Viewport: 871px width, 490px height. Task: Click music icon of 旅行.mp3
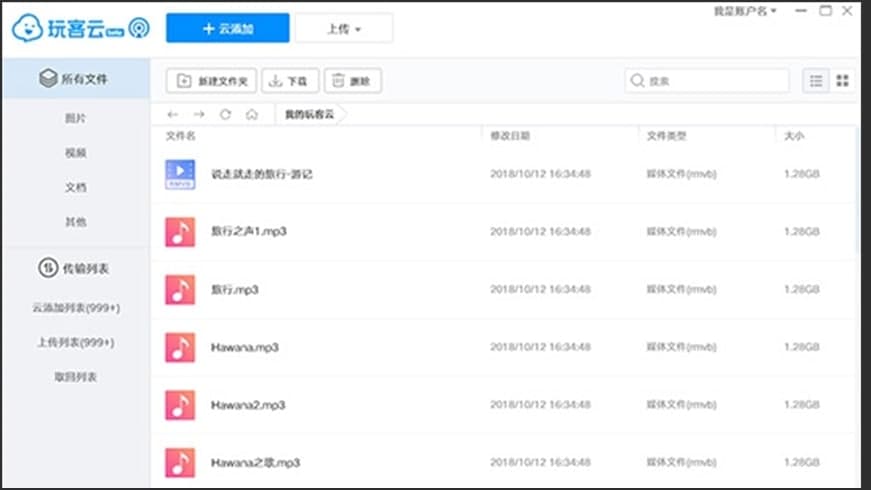(180, 289)
